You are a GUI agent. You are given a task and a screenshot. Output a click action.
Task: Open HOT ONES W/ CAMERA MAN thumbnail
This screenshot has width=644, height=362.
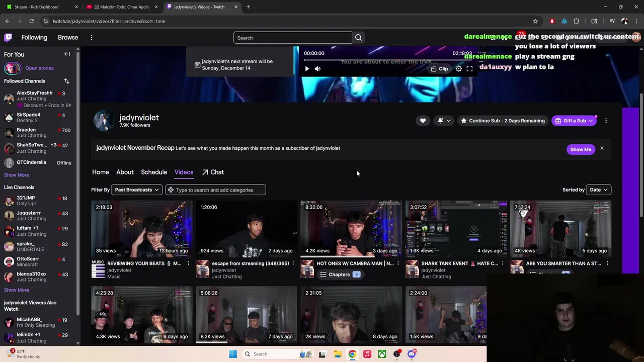351,229
